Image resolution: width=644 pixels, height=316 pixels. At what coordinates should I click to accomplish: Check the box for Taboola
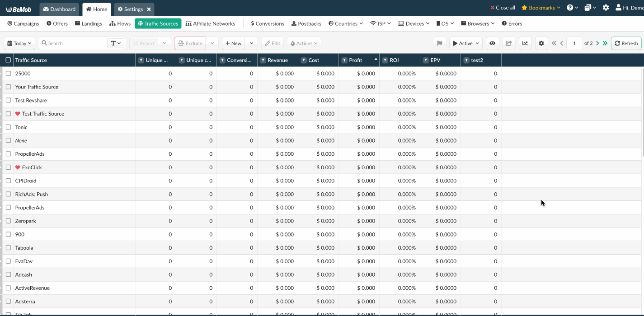point(8,248)
